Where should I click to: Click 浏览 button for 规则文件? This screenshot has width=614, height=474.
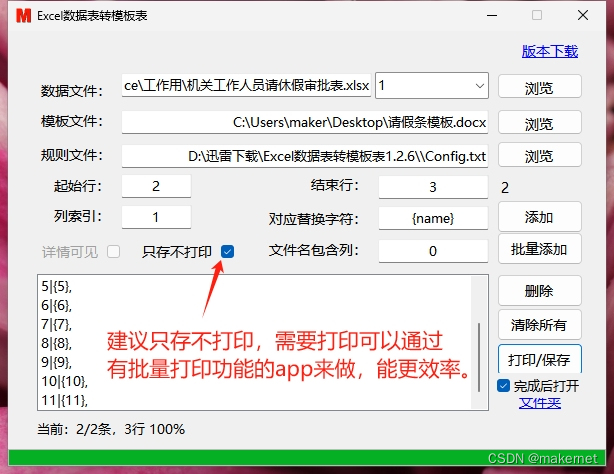(x=540, y=155)
